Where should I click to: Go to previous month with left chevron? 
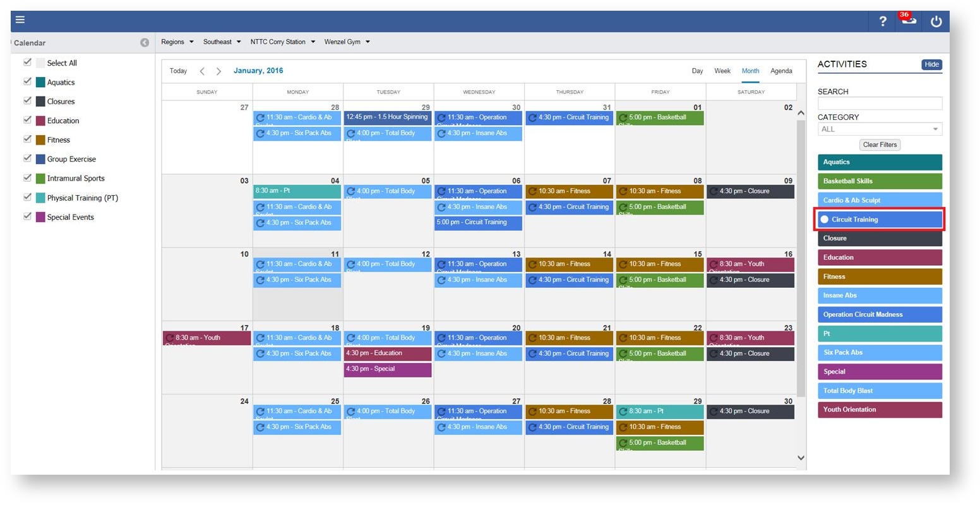pyautogui.click(x=202, y=71)
